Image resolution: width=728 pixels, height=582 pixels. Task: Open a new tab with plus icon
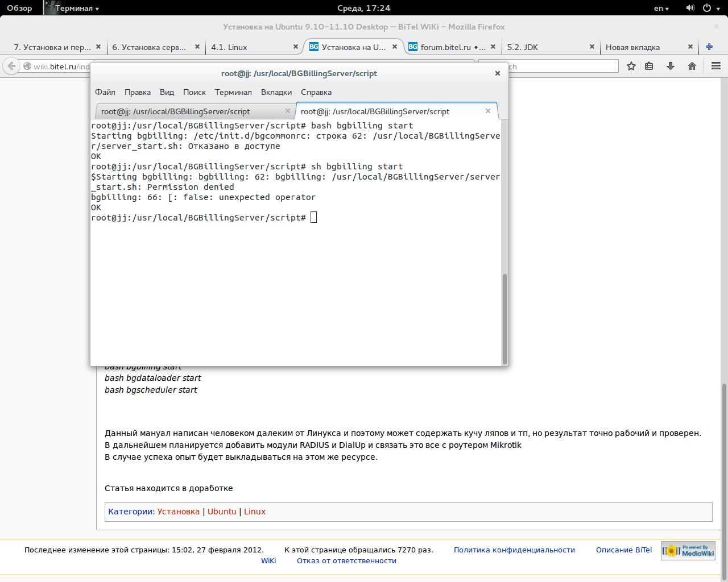click(x=709, y=47)
